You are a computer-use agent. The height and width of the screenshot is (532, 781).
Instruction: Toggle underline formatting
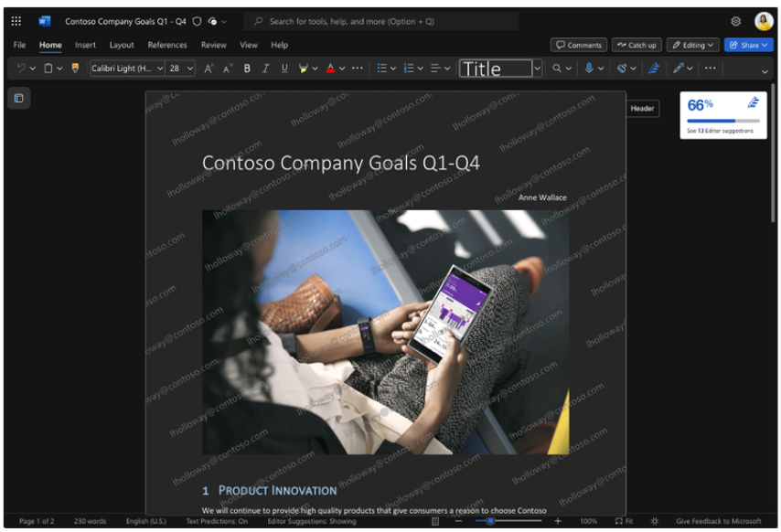tap(284, 69)
